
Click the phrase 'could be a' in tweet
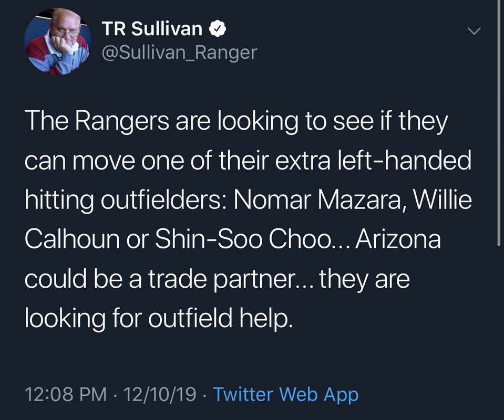point(83,279)
